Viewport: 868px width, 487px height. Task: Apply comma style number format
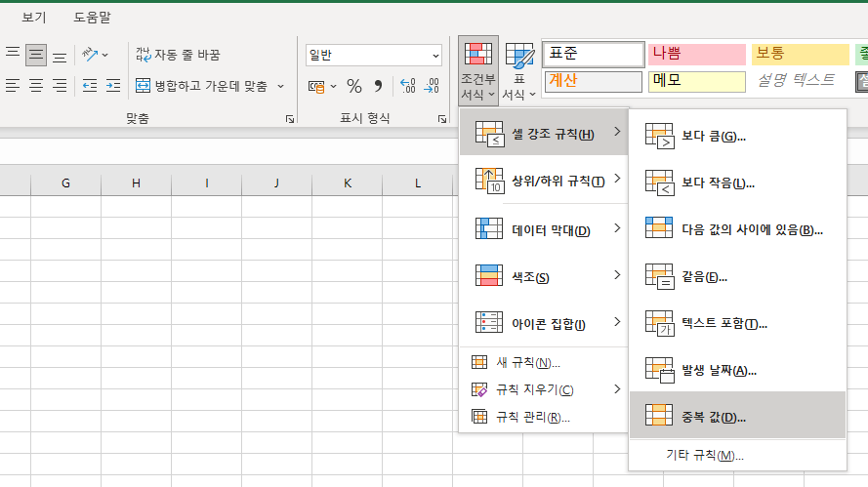pyautogui.click(x=378, y=86)
